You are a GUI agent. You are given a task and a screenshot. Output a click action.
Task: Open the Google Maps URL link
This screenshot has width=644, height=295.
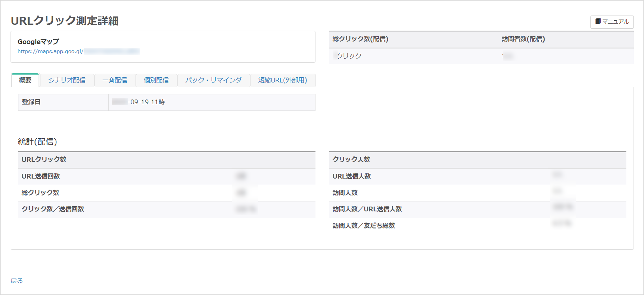coord(50,51)
